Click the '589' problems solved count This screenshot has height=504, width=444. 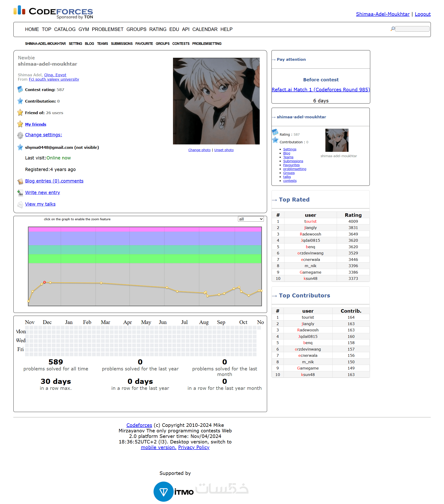point(55,362)
